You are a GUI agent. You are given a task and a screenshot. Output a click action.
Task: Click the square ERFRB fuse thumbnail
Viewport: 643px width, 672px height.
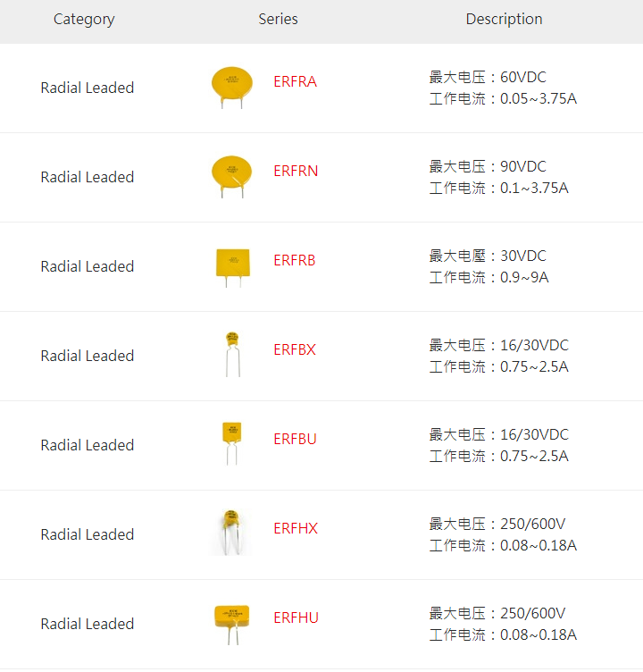pyautogui.click(x=232, y=268)
